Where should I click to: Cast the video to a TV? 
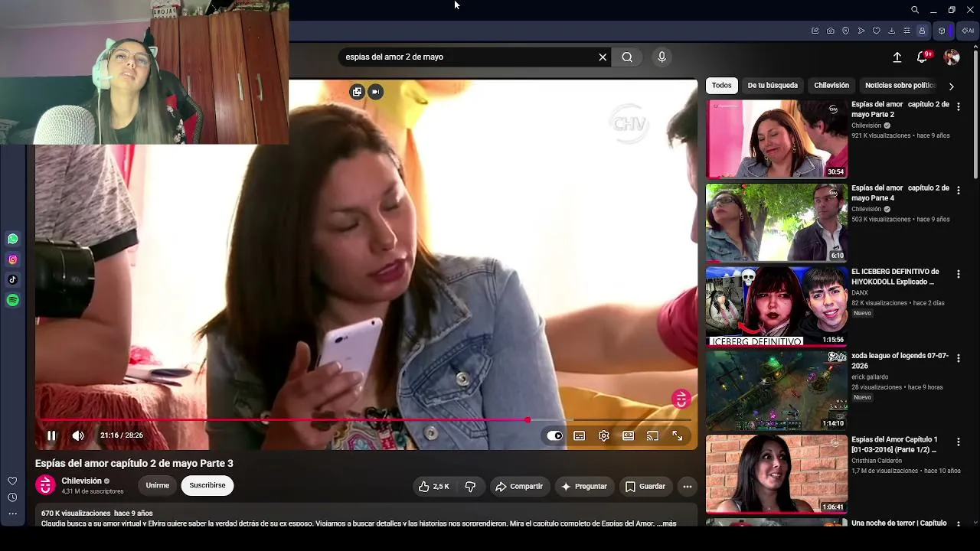pyautogui.click(x=653, y=435)
